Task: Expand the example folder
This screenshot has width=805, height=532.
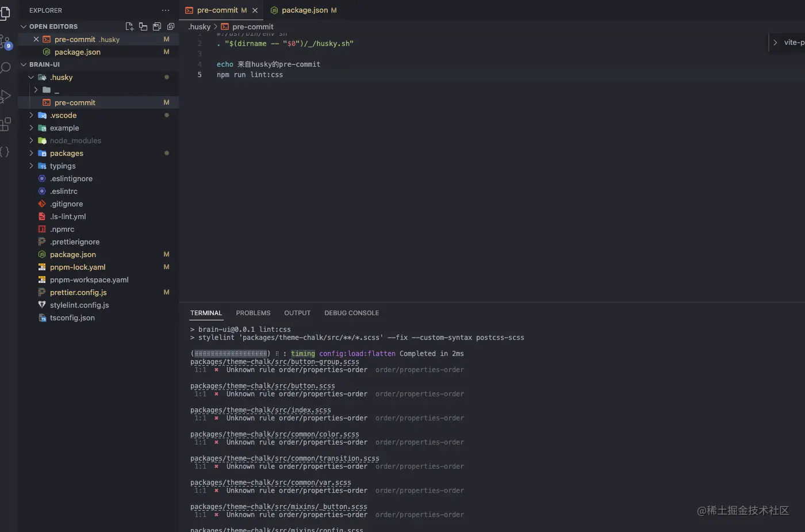Action: click(31, 128)
